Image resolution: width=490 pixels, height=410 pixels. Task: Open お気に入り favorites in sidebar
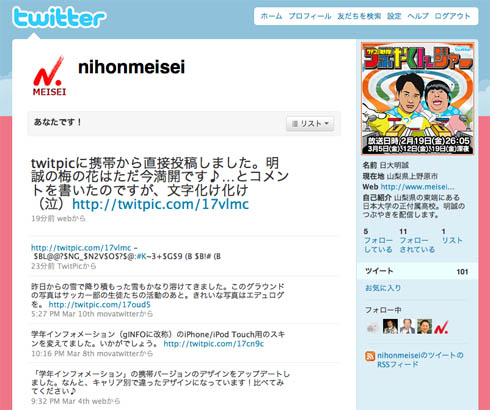click(383, 288)
